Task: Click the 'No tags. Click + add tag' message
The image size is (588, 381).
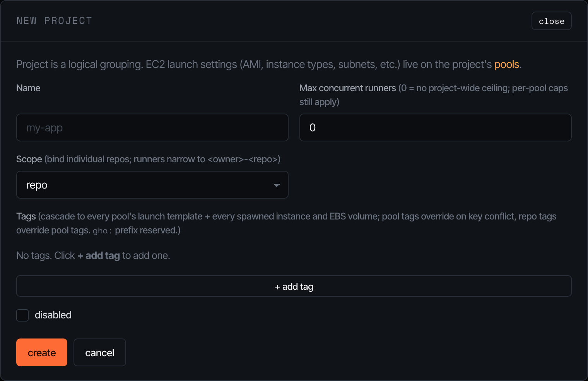Action: click(x=93, y=255)
